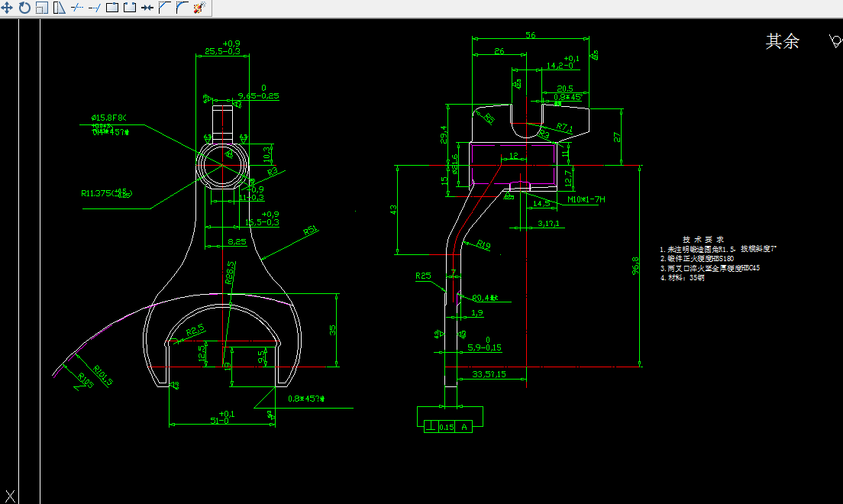
Task: Select the Move tool
Action: (7, 8)
